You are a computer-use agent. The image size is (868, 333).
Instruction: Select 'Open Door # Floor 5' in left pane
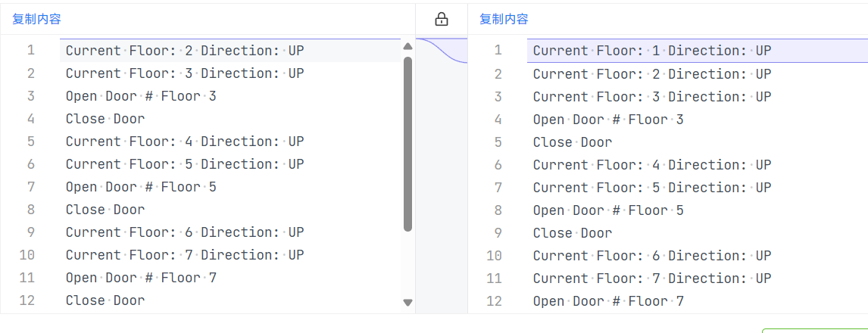(141, 187)
